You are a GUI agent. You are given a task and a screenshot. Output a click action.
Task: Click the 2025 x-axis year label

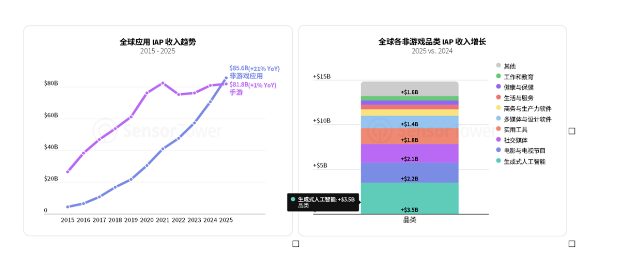(x=226, y=220)
